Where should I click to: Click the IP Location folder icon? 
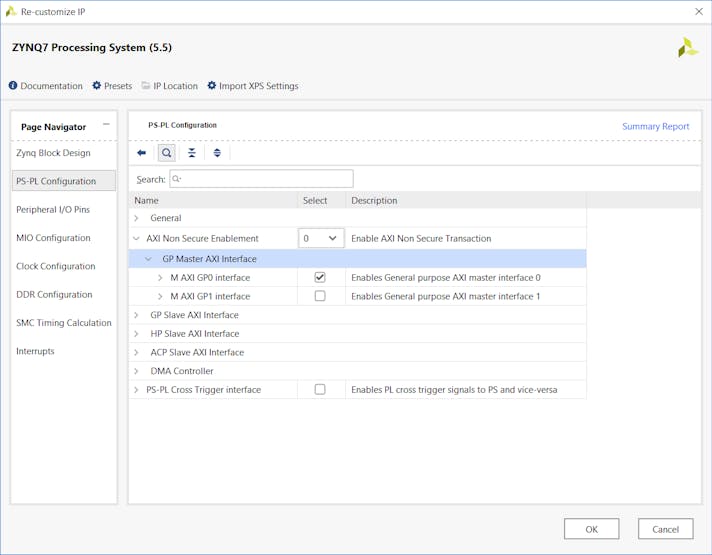coord(146,85)
